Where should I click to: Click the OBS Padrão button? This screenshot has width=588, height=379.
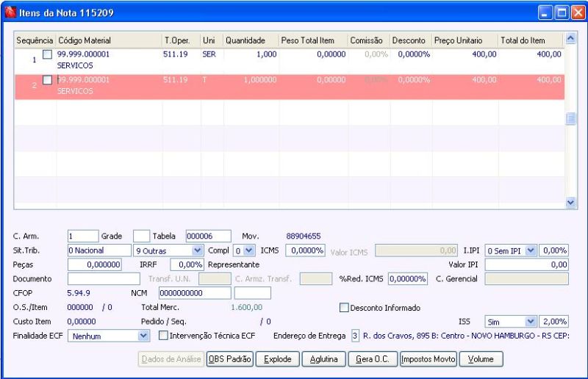[x=230, y=359]
